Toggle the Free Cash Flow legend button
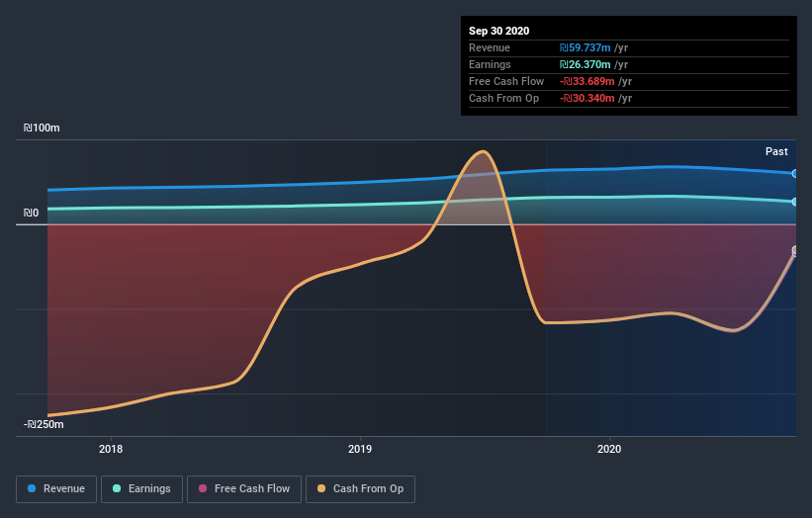 [244, 489]
